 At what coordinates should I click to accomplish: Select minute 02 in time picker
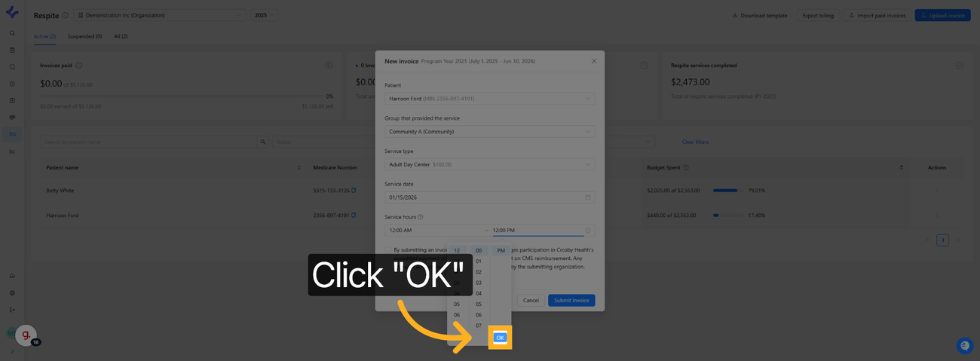(x=479, y=272)
